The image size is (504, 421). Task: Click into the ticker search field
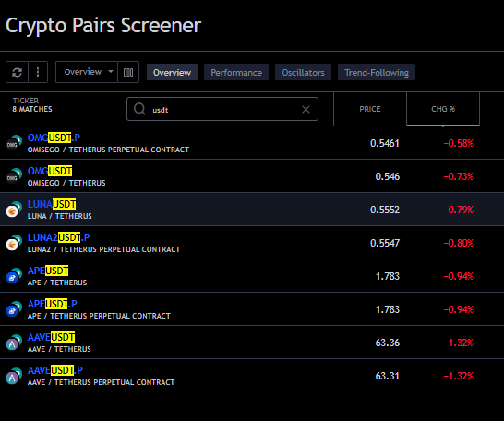pos(222,109)
